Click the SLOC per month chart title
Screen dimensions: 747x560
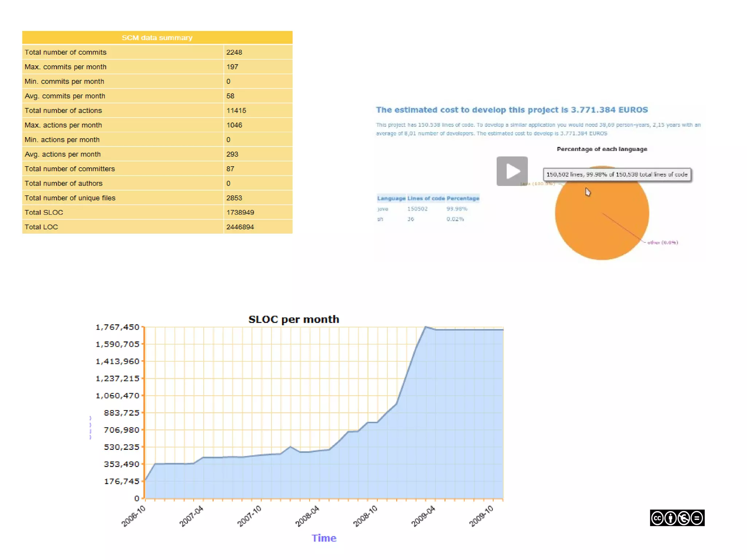click(294, 319)
